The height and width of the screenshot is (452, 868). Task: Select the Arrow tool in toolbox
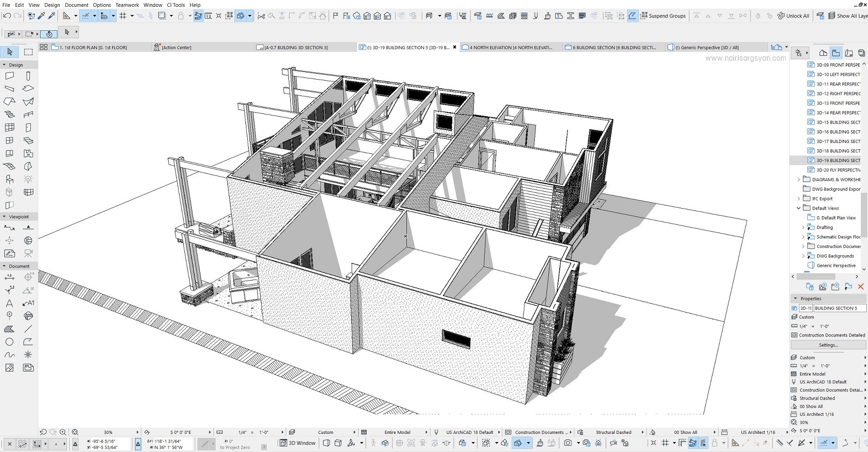click(9, 52)
